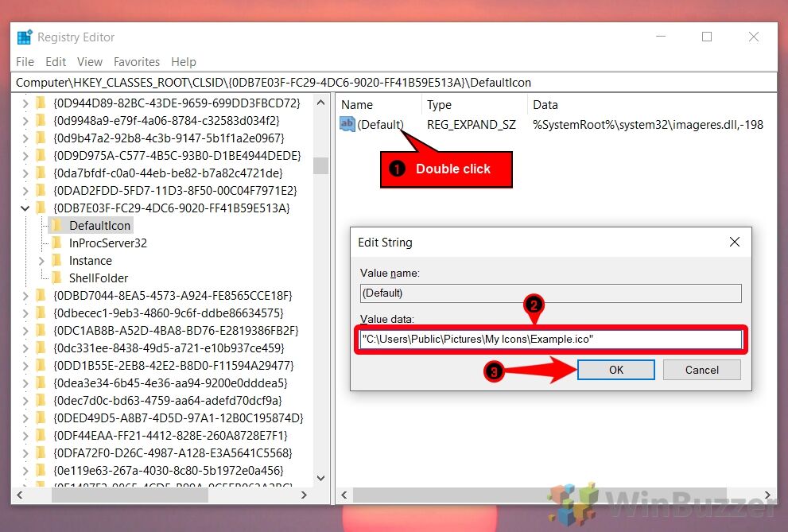The height and width of the screenshot is (532, 788).
Task: Open the View menu
Action: 89,62
